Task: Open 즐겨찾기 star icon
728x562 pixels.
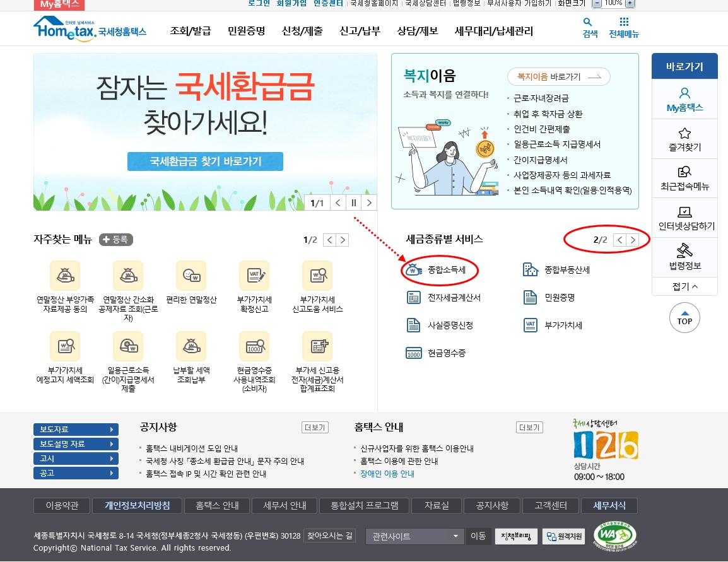Action: [x=684, y=133]
